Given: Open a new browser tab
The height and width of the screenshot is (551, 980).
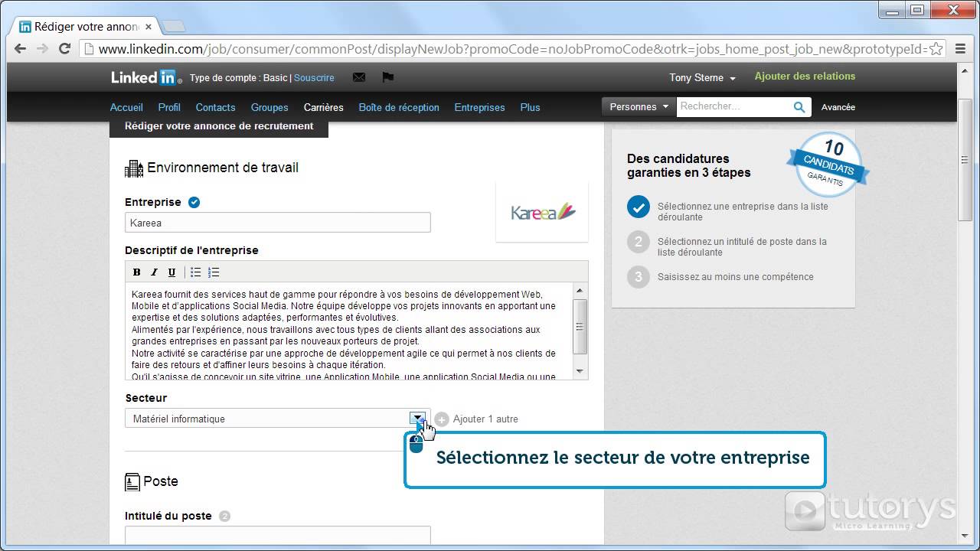Looking at the screenshot, I should tap(174, 26).
